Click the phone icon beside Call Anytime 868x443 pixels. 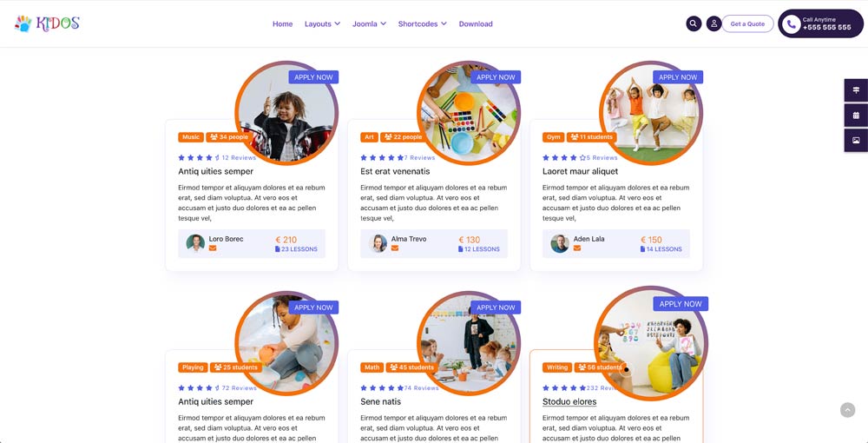pos(791,23)
